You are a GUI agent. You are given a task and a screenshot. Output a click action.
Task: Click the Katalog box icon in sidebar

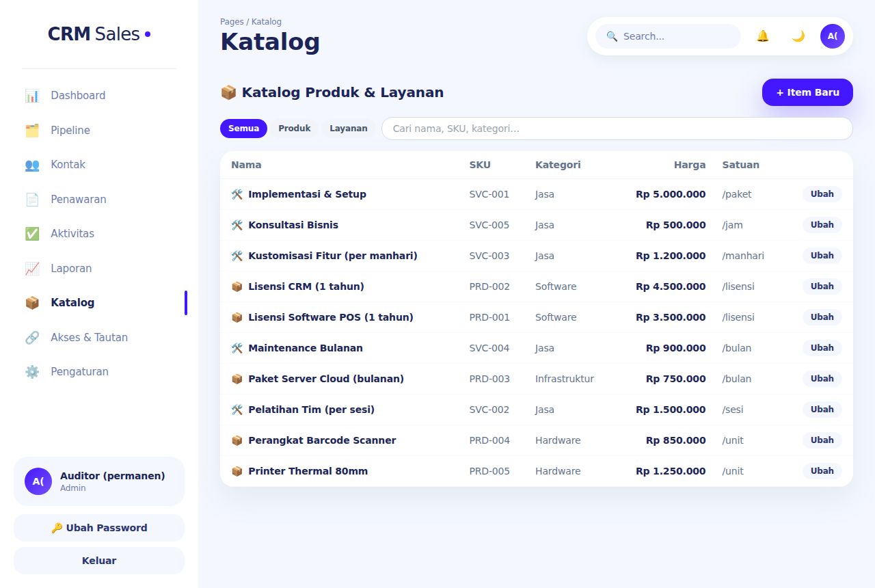coord(32,303)
